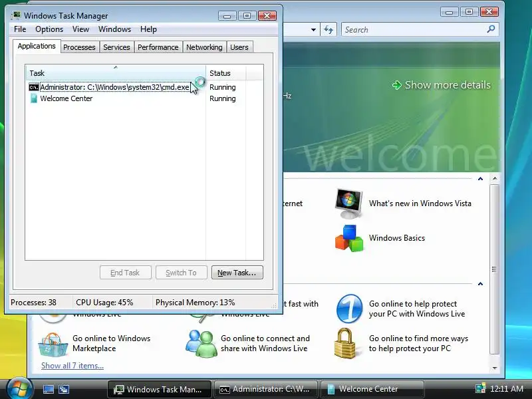Click Show all 7 items link
Image resolution: width=532 pixels, height=399 pixels.
[72, 366]
